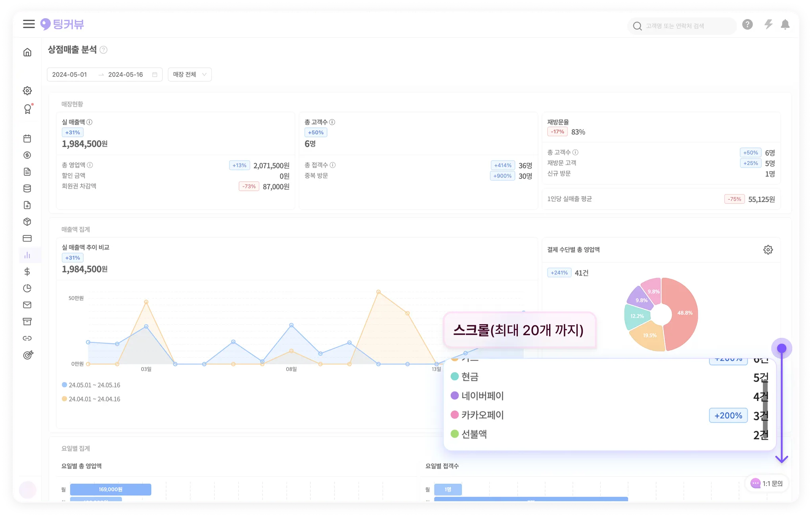Select bar chart analytics sidebar icon
This screenshot has width=812, height=517.
click(27, 255)
